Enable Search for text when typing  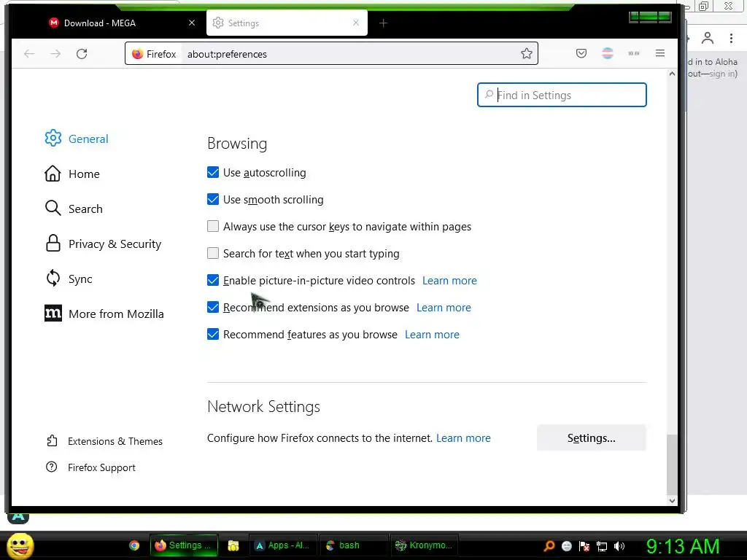point(213,253)
